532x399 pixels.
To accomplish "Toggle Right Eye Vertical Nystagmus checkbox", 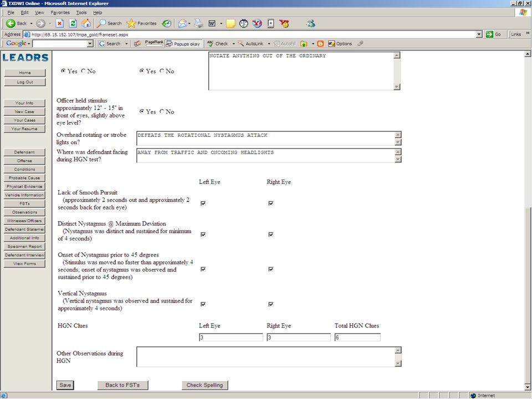I will pos(271,304).
